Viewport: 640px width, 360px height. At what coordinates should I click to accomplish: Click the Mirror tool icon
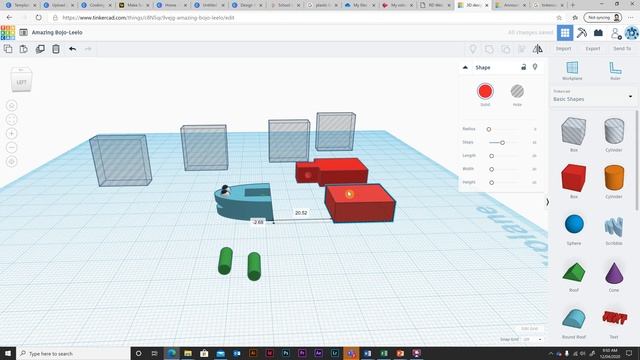click(538, 49)
